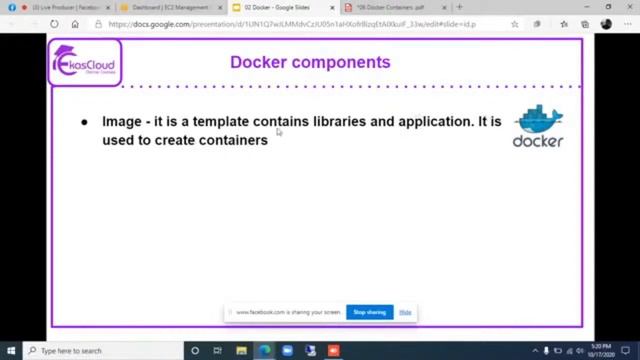Viewport: 640px width, 360px height.
Task: Click the docs.google.com address bar
Action: (292, 24)
